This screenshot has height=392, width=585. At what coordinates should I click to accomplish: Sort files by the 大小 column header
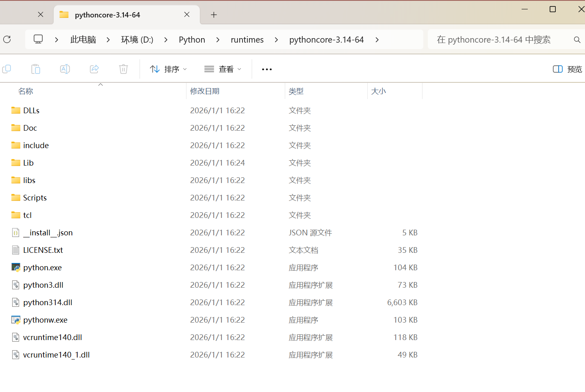(379, 91)
